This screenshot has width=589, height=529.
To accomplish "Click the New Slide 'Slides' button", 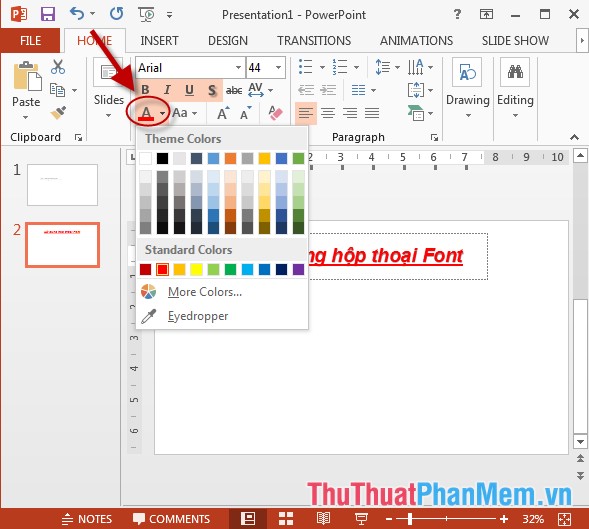I will [109, 88].
